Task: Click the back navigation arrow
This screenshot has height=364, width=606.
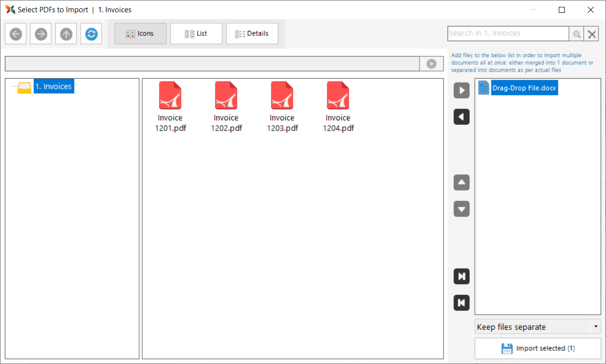Action: coord(16,34)
